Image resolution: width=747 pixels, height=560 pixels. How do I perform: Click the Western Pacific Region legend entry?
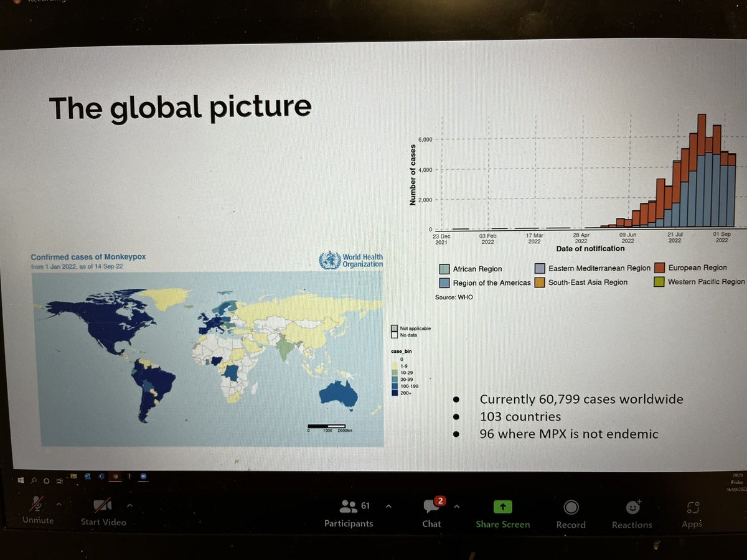pos(698,281)
